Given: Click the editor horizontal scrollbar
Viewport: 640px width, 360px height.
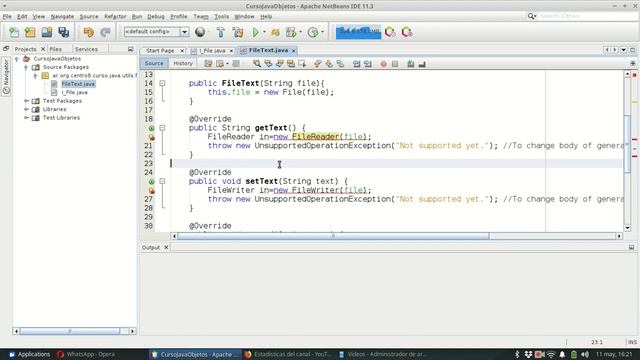Looking at the screenshot, I should click(333, 236).
